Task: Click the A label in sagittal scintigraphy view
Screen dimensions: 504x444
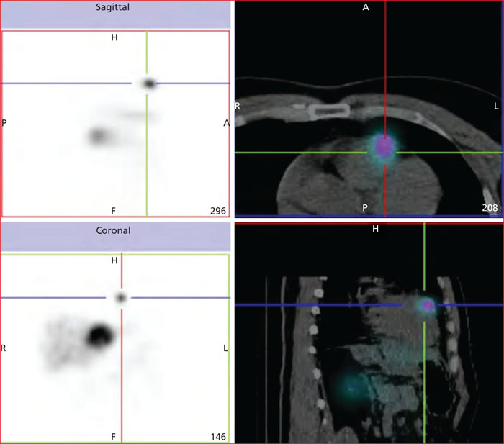Action: coord(227,123)
